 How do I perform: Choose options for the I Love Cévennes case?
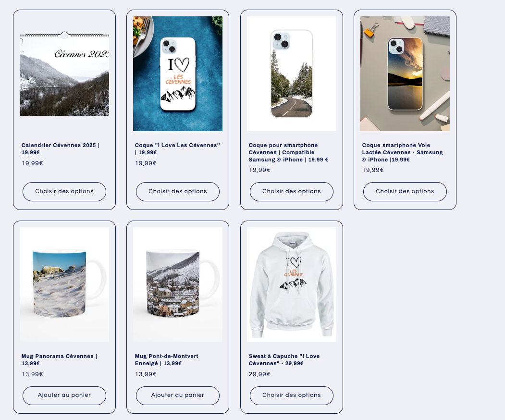[178, 192]
